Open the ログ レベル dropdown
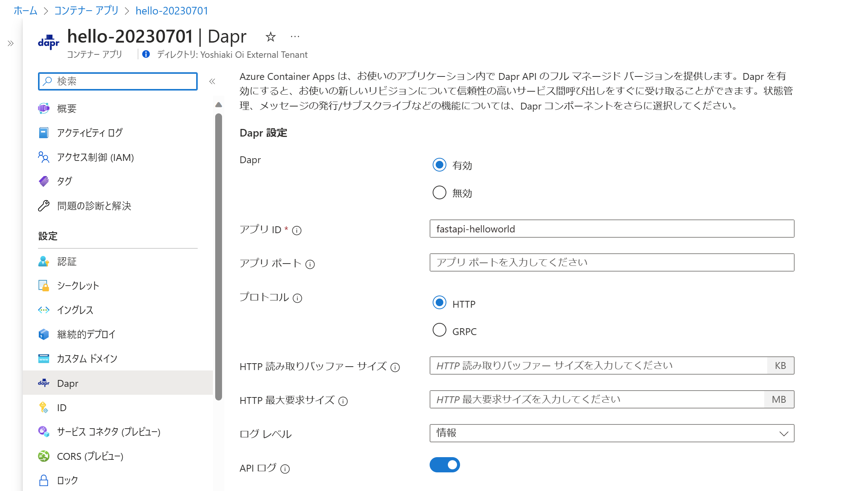Viewport: 868px width, 491px height. [x=611, y=433]
